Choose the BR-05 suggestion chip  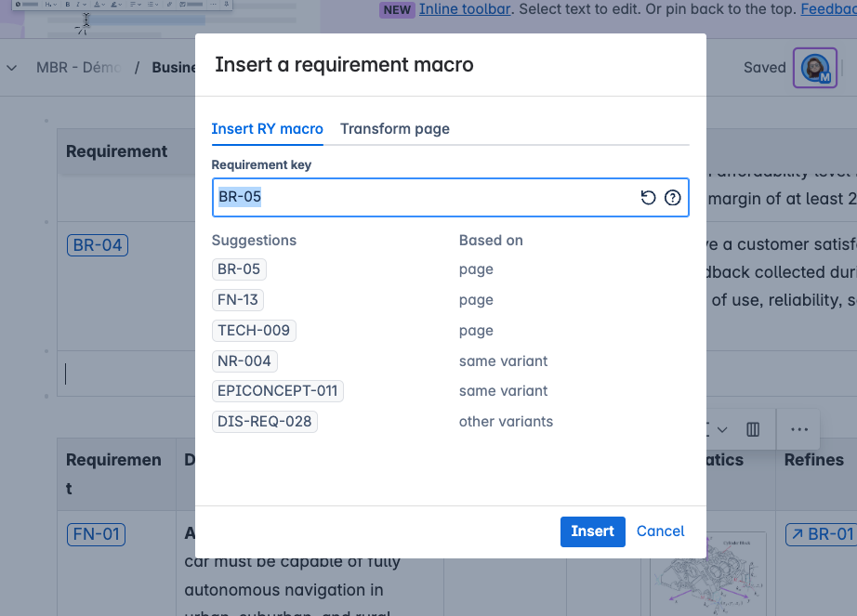click(x=239, y=269)
